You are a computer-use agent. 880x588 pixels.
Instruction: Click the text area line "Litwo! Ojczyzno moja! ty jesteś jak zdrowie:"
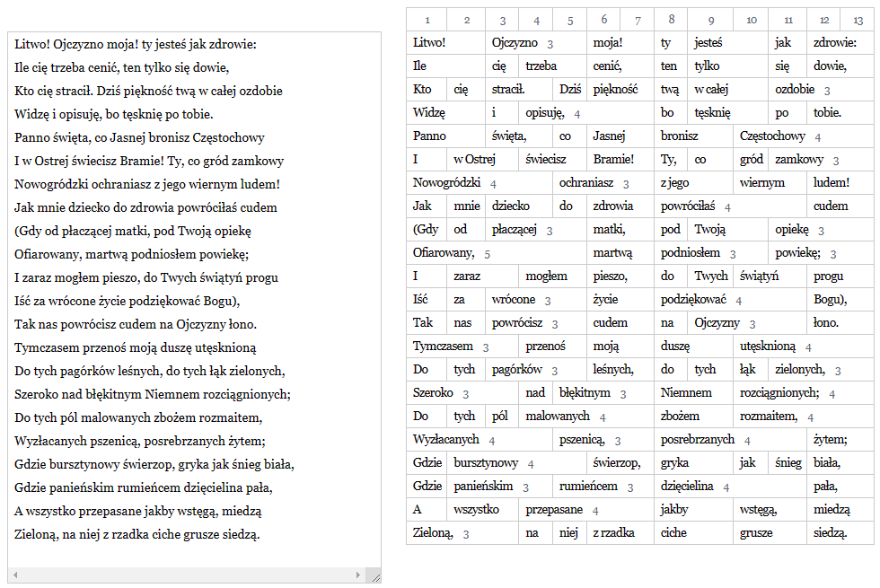click(136, 44)
